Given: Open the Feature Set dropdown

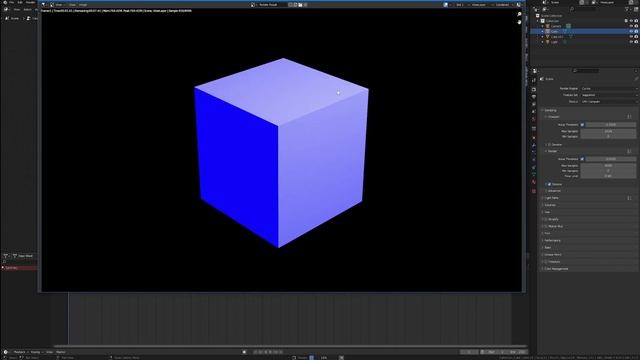Looking at the screenshot, I should (x=609, y=95).
